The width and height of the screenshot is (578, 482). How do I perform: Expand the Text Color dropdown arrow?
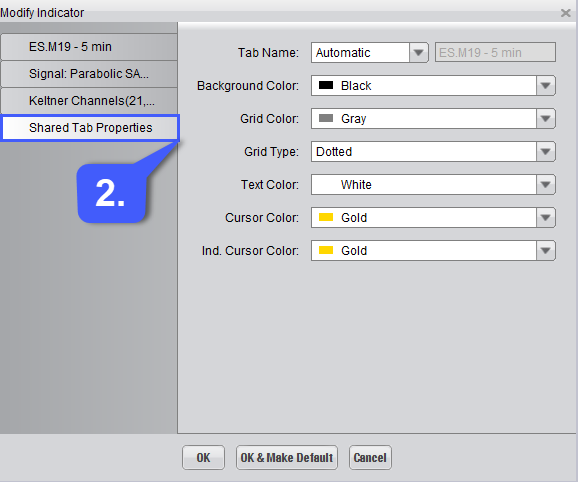pyautogui.click(x=546, y=185)
